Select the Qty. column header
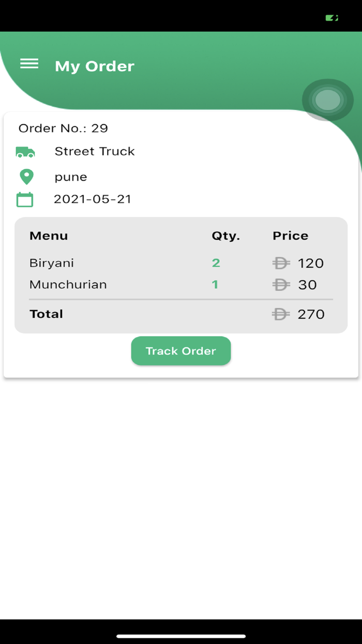This screenshot has height=644, width=362. 226,236
